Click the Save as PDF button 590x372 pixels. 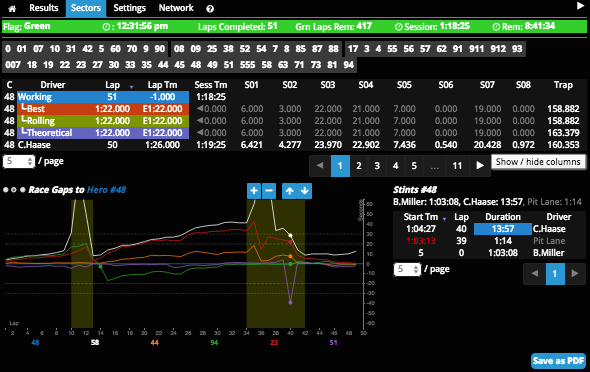coord(558,361)
